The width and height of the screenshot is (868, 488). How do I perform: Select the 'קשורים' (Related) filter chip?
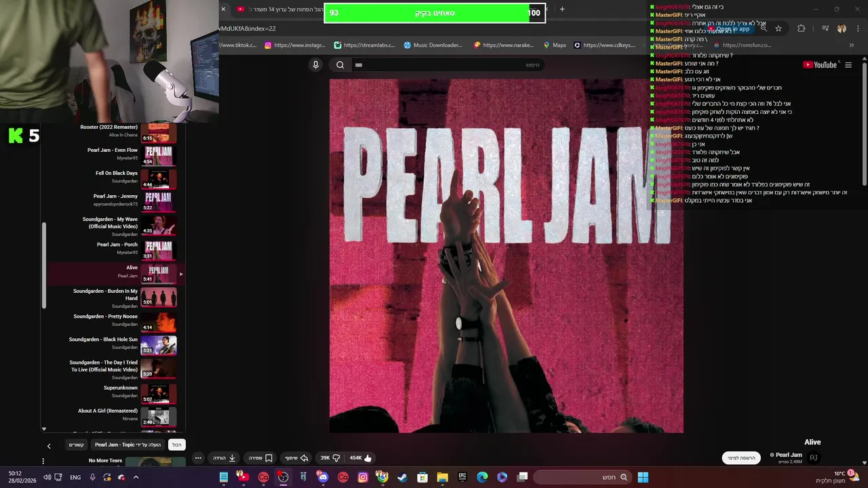(x=77, y=445)
